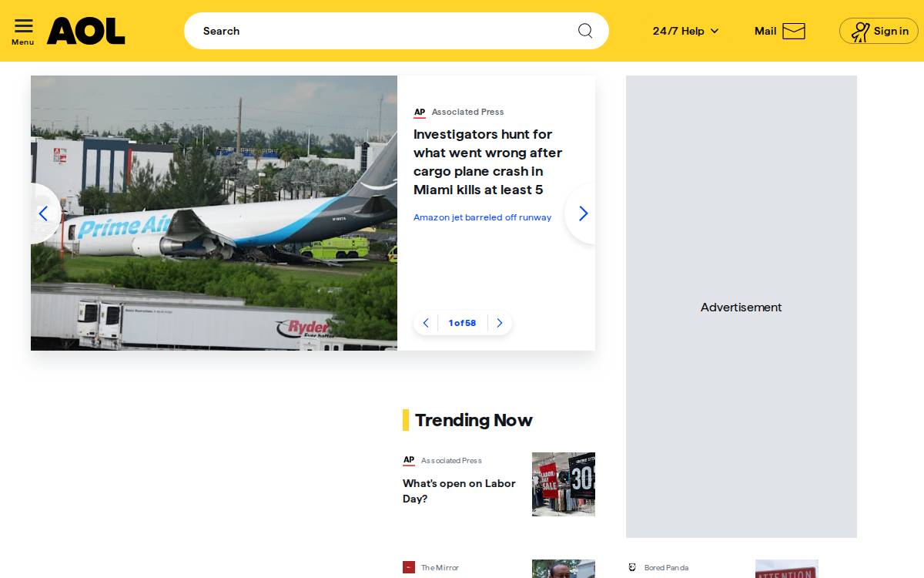Go to AOL home via logo
The image size is (924, 578).
coord(85,32)
